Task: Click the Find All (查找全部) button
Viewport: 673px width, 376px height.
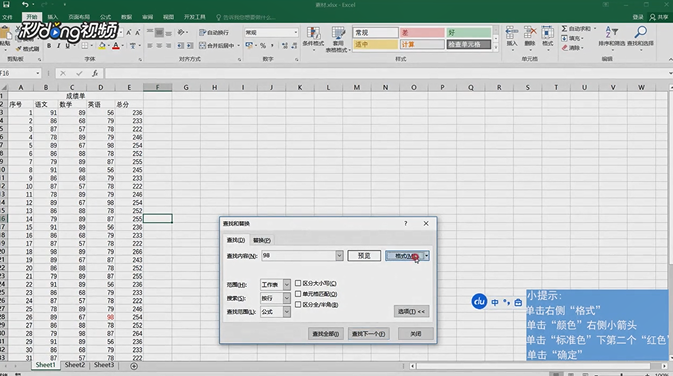Action: [x=325, y=334]
